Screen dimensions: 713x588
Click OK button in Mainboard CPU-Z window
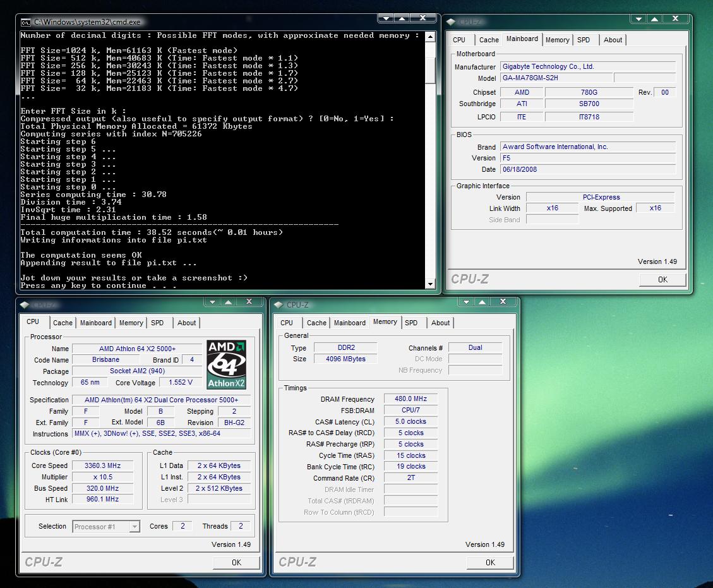coord(662,280)
